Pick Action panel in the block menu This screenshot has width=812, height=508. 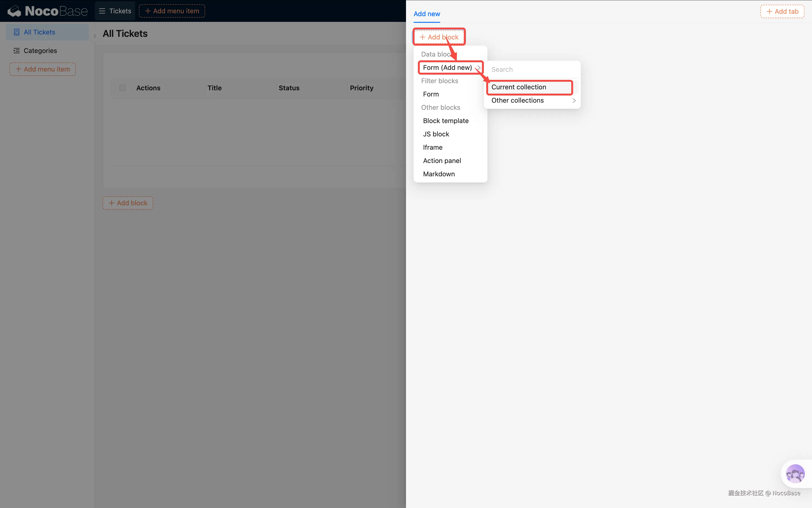point(442,161)
